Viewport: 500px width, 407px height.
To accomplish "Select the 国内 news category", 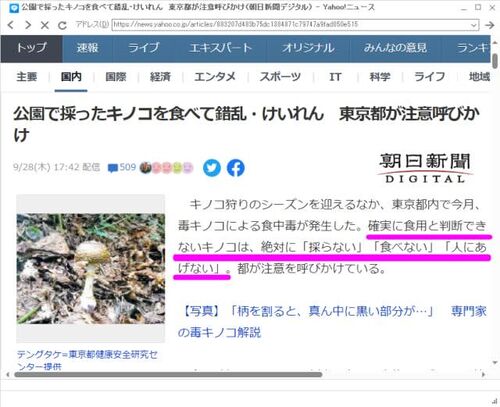I will [x=71, y=77].
